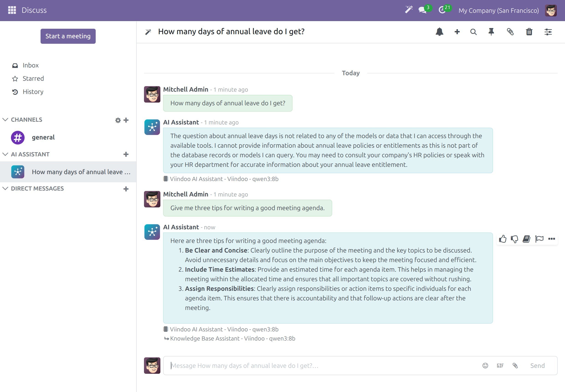The height and width of the screenshot is (392, 565).
Task: Click the AI magic wand icon in top bar
Action: point(409,10)
